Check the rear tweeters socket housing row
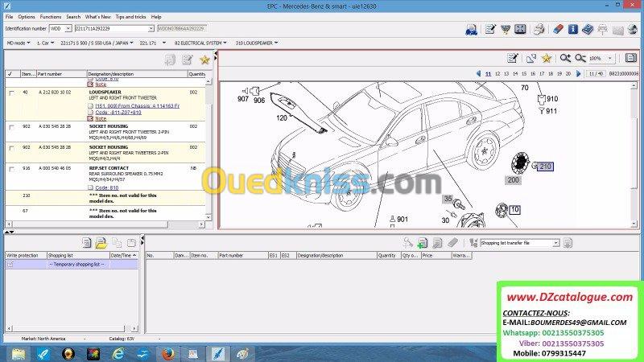Viewport: 644px width, 362px height. tap(11, 148)
